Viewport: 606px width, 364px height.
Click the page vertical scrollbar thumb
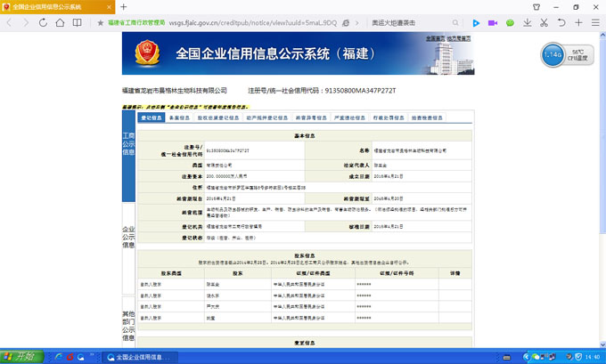pos(602,135)
